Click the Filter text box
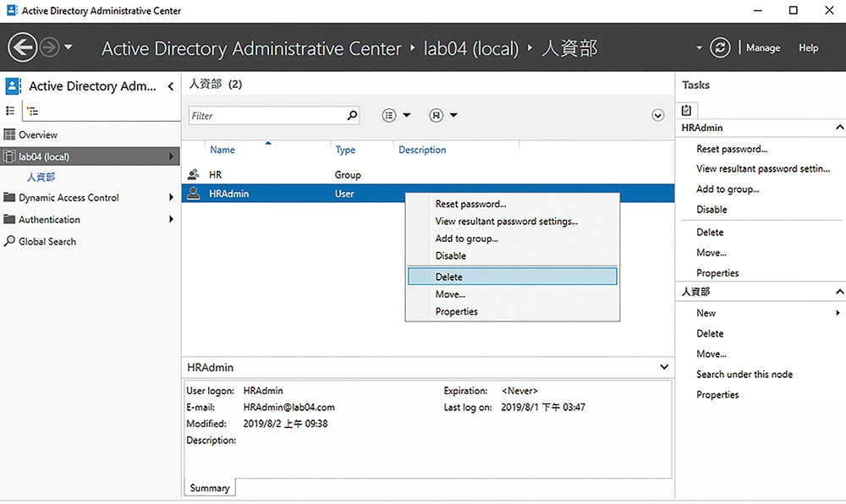 tap(274, 115)
